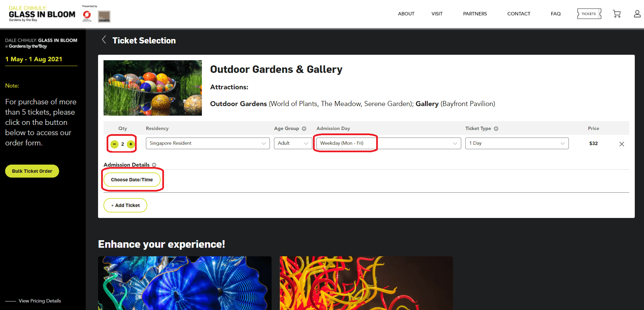Click the 1 May - 1 Aug 2021 date text

(34, 59)
